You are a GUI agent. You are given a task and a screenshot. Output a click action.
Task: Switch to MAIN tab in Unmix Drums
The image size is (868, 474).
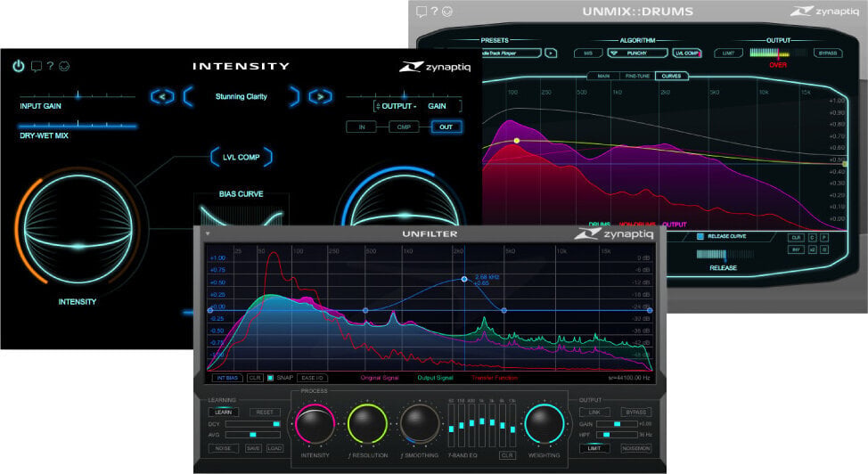603,76
